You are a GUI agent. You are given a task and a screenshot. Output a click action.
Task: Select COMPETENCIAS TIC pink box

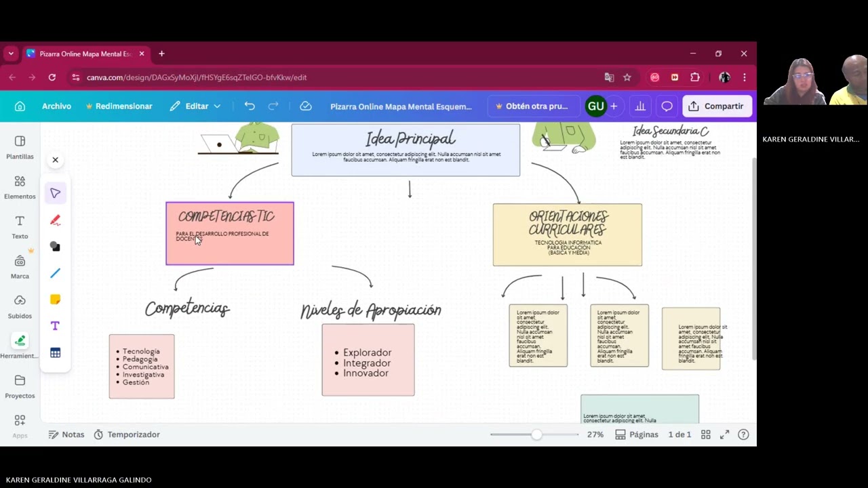230,233
